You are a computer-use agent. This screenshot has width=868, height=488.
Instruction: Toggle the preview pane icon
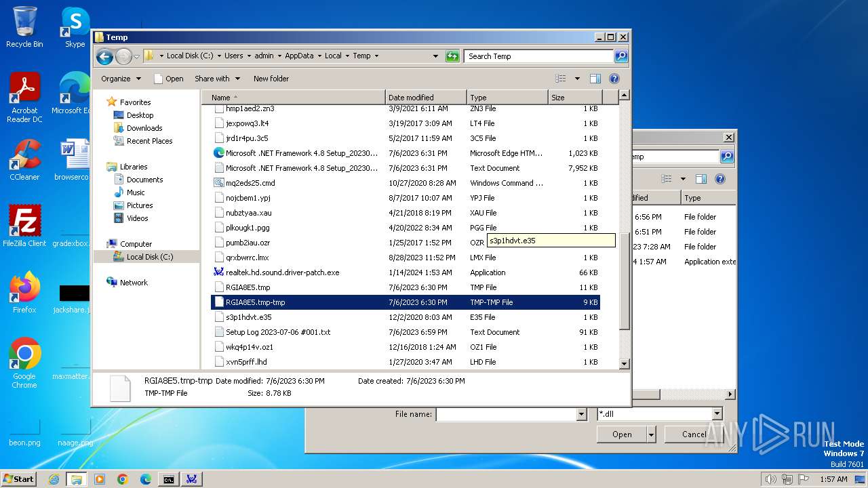(595, 79)
